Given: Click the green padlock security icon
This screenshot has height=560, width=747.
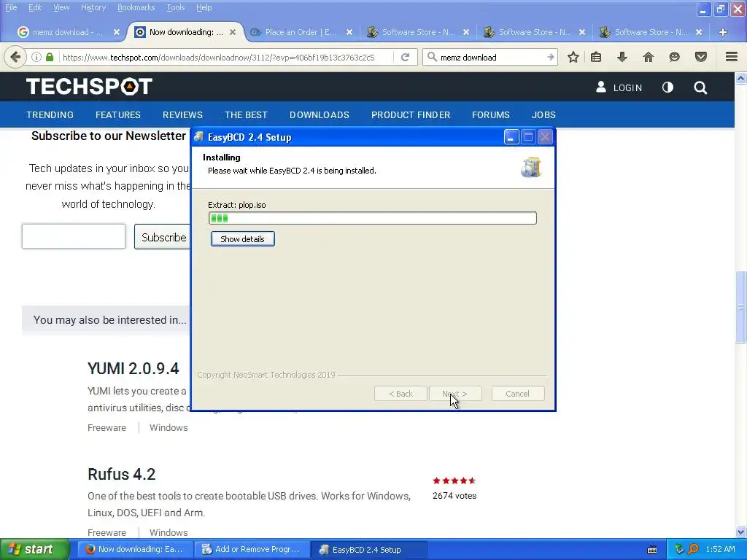Looking at the screenshot, I should 50,57.
